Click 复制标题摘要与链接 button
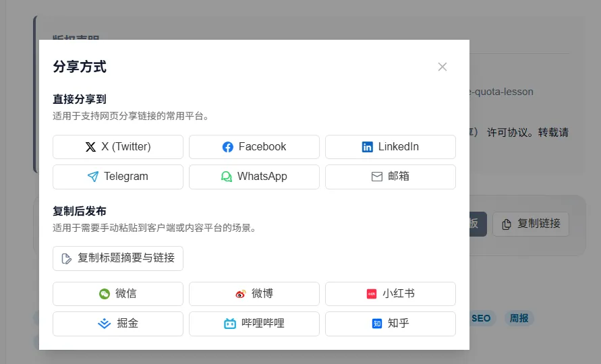The image size is (601, 364). [x=117, y=258]
